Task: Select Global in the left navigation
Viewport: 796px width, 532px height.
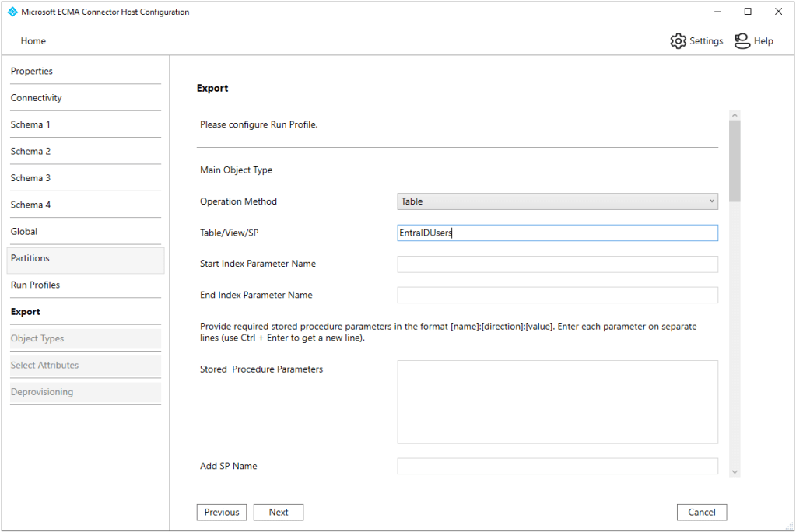Action: pos(24,232)
